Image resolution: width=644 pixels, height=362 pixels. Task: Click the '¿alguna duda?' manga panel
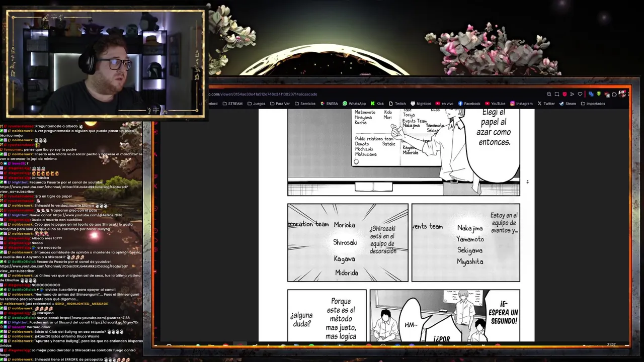point(327,316)
